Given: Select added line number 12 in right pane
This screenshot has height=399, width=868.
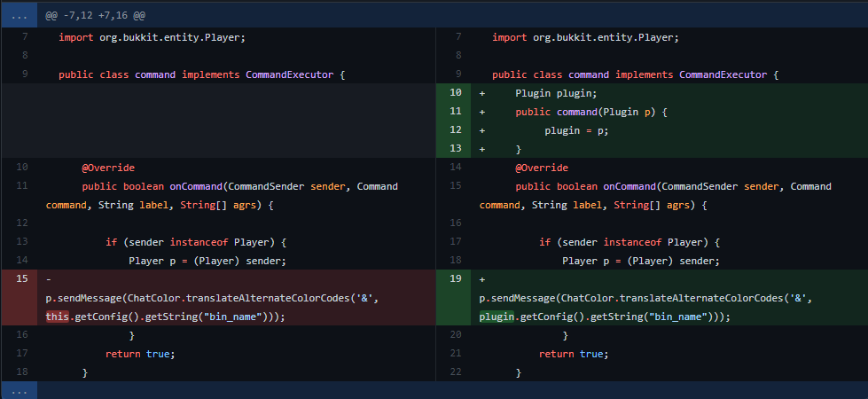Looking at the screenshot, I should (456, 130).
